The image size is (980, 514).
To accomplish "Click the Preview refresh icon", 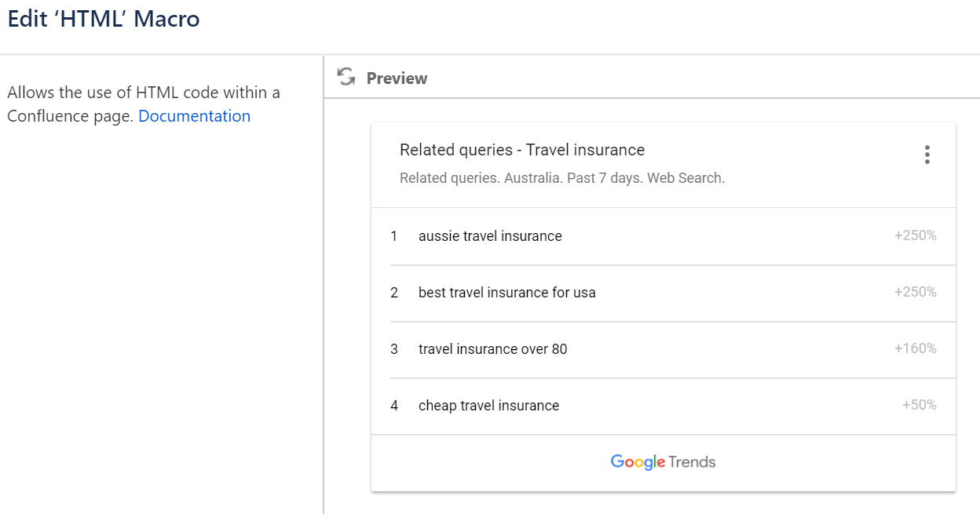I will click(x=346, y=77).
